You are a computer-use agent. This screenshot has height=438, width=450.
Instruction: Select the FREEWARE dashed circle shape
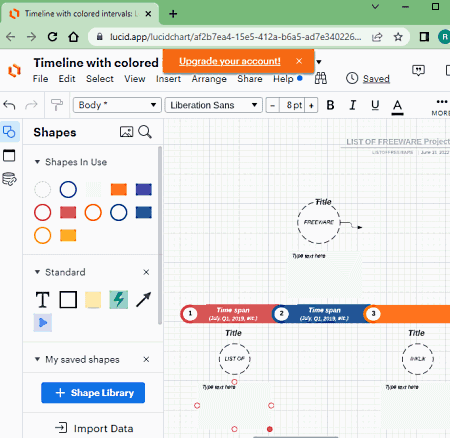tap(319, 222)
